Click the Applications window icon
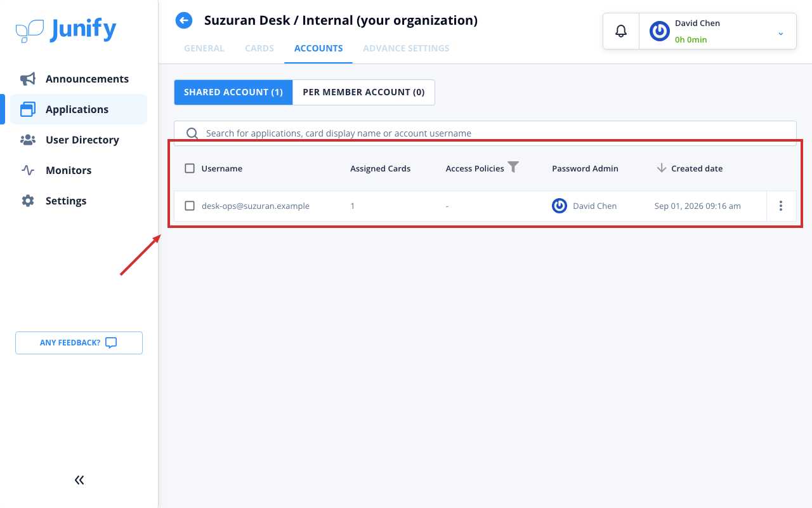The height and width of the screenshot is (508, 812). coord(27,109)
